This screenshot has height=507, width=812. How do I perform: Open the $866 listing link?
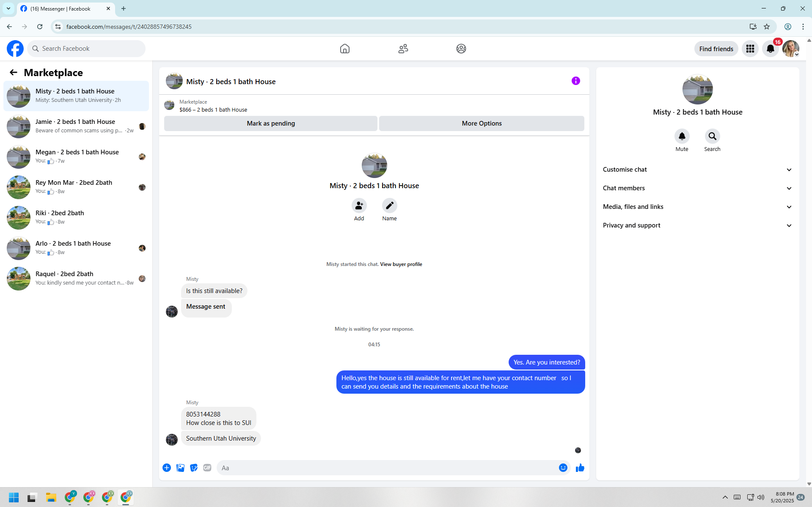213,110
